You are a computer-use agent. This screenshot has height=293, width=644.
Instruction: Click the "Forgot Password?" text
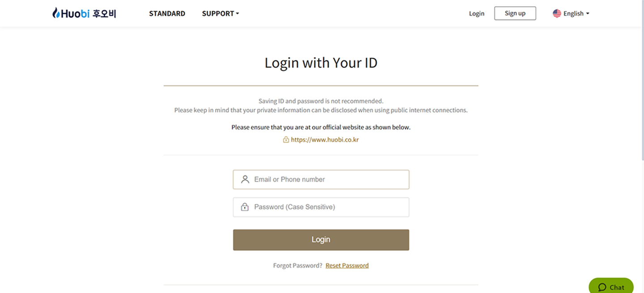point(297,265)
